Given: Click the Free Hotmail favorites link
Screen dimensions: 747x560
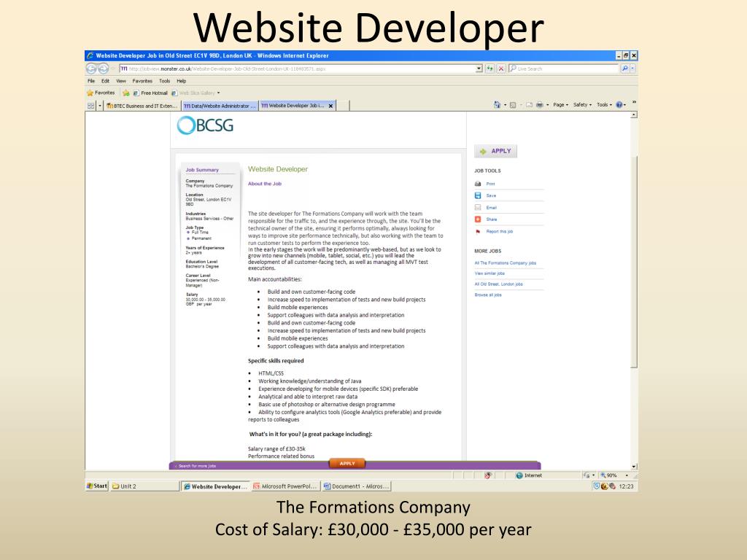Looking at the screenshot, I should click(150, 93).
